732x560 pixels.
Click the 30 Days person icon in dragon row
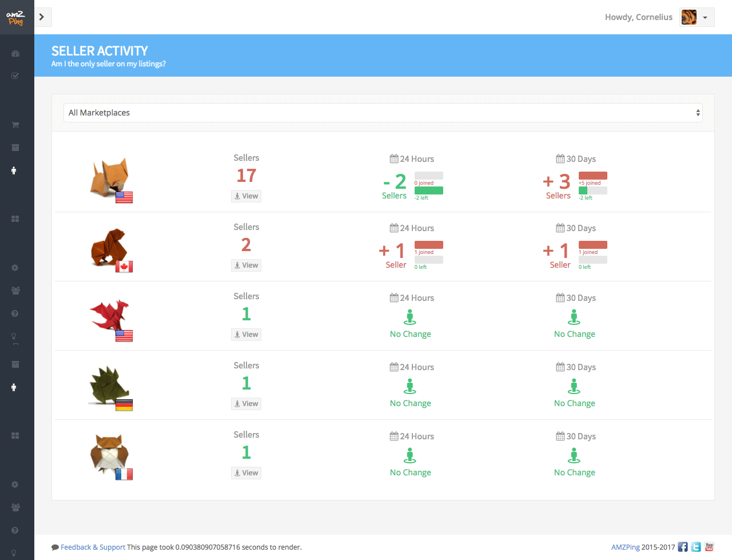[x=574, y=317]
